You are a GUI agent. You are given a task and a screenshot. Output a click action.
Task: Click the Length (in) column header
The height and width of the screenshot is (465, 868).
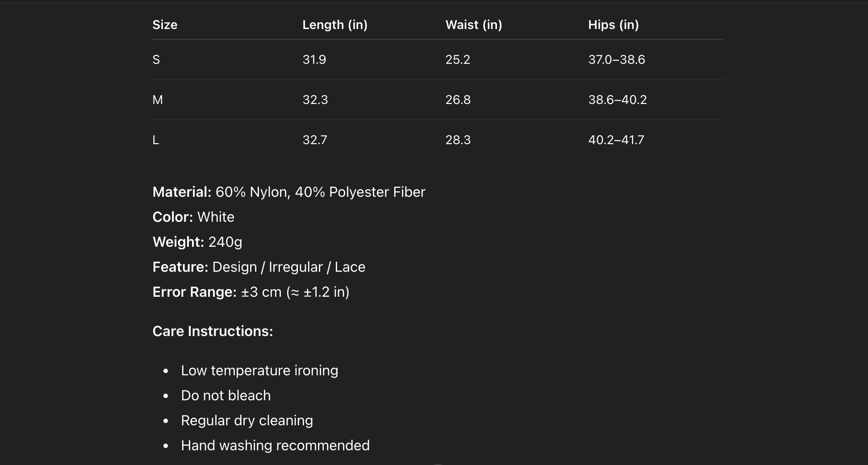click(x=335, y=25)
